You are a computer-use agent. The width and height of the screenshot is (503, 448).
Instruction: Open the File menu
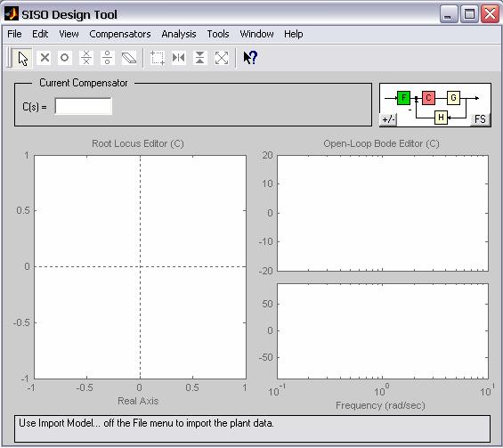pos(14,34)
